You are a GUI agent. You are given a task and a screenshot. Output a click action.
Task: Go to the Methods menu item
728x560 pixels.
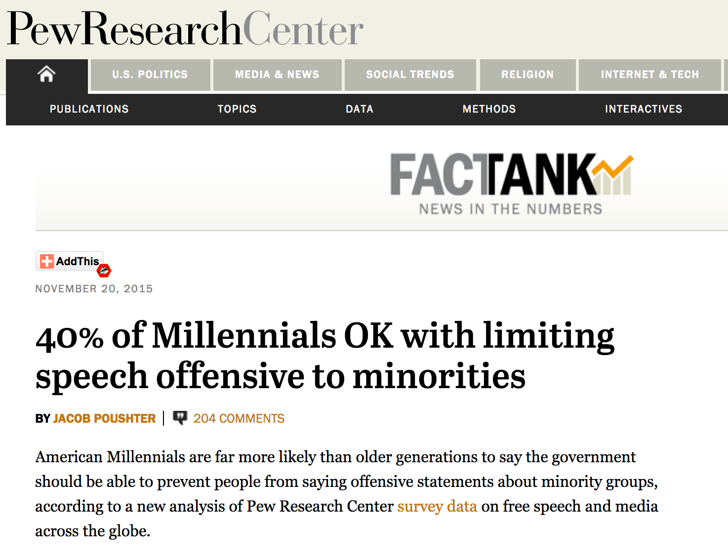pos(489,109)
